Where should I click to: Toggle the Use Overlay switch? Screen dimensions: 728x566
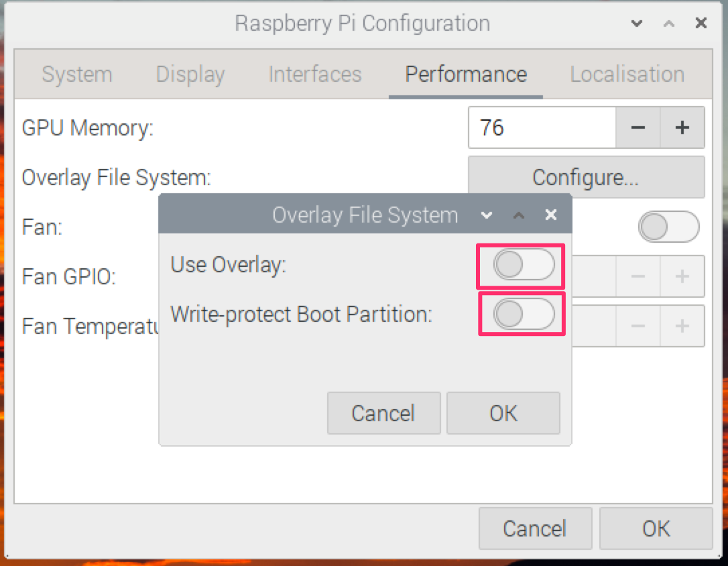[x=524, y=265]
